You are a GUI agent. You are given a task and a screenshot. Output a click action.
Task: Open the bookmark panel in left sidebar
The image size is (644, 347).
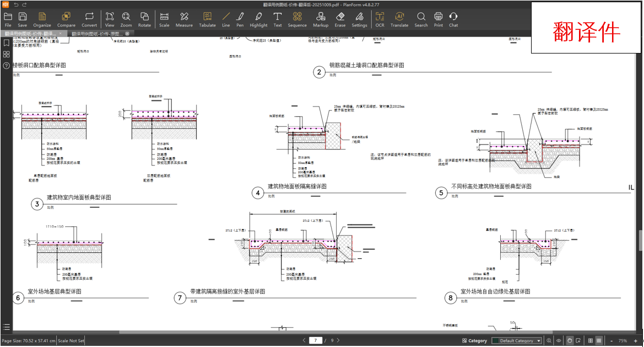click(6, 42)
